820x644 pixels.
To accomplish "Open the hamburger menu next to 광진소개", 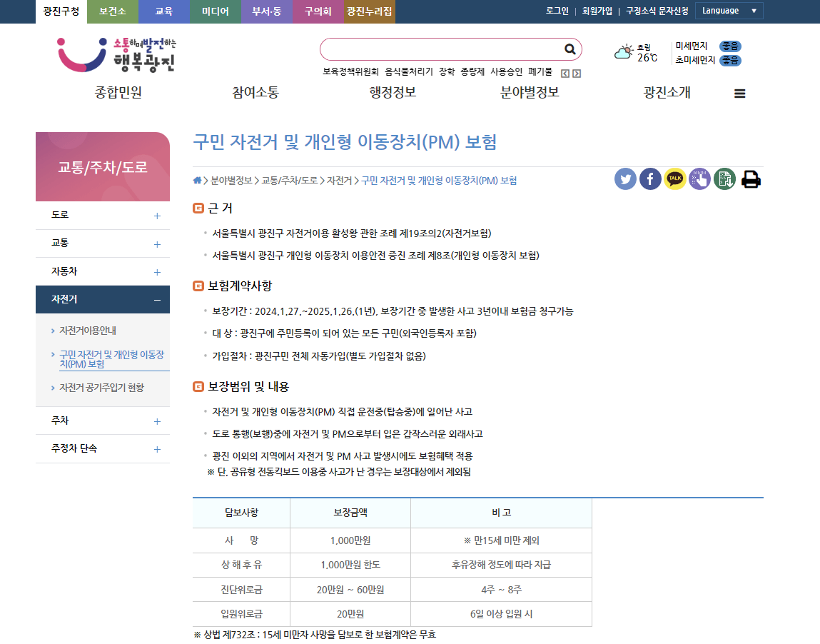I will point(740,93).
